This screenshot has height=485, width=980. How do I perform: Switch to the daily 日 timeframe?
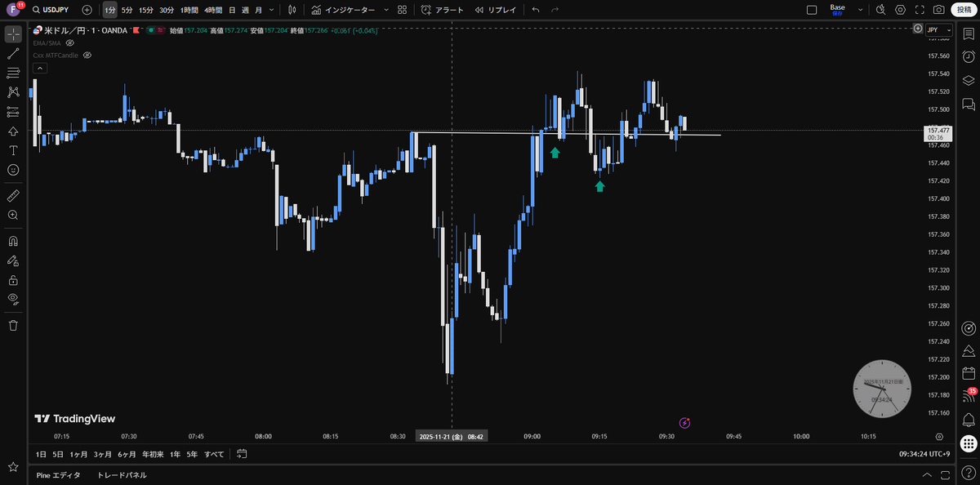click(233, 10)
